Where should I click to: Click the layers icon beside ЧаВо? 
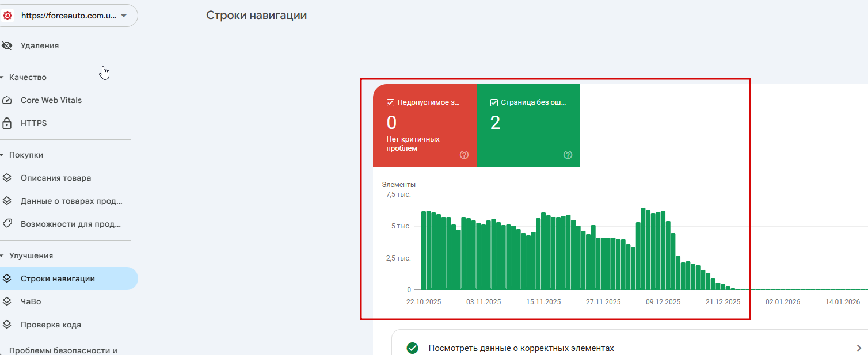tap(7, 301)
